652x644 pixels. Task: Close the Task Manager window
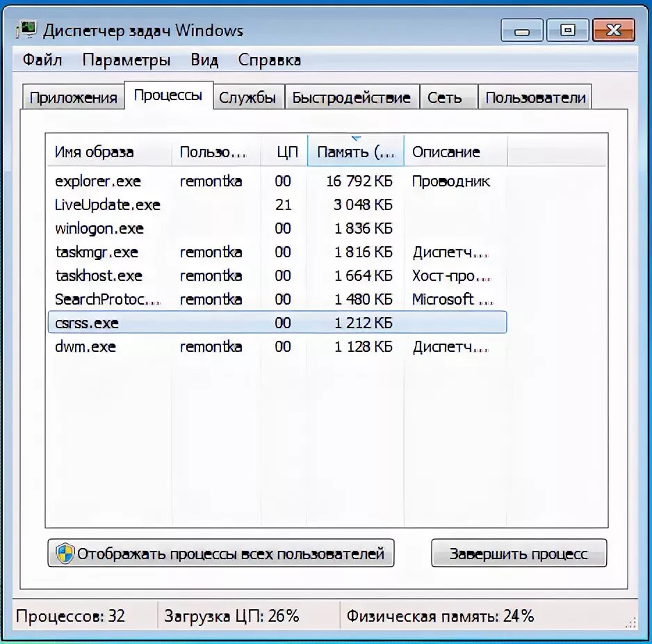tap(614, 30)
